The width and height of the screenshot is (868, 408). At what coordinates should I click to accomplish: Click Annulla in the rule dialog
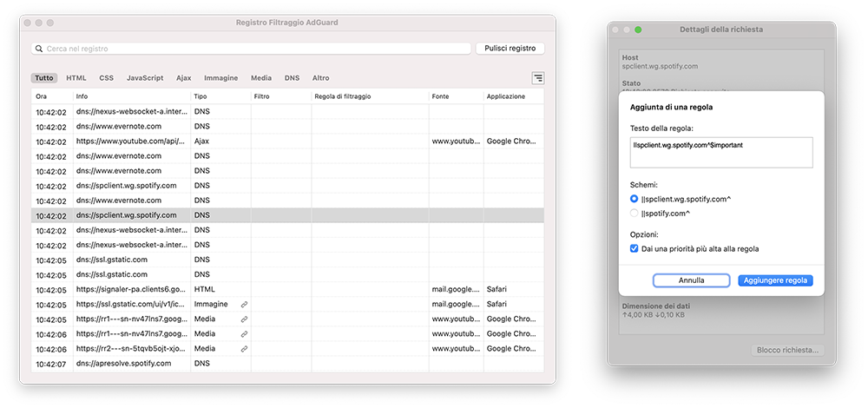692,280
